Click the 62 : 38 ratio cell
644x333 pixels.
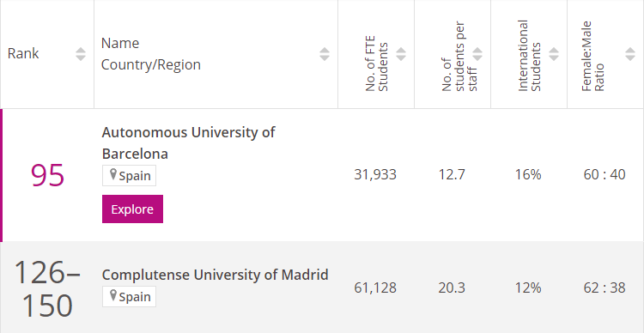pyautogui.click(x=605, y=288)
